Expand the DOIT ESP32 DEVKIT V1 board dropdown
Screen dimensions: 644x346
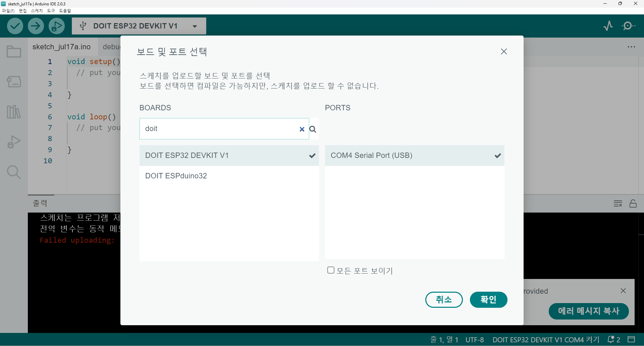tap(195, 26)
